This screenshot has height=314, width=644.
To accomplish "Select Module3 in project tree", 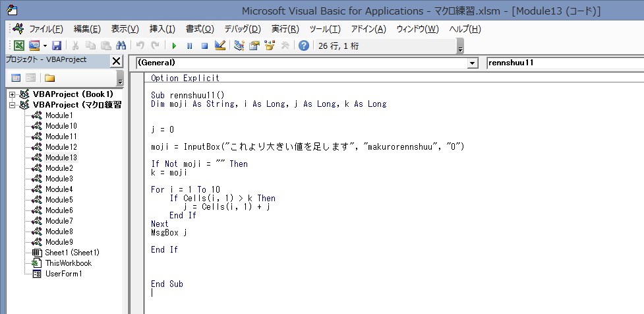I will point(59,179).
